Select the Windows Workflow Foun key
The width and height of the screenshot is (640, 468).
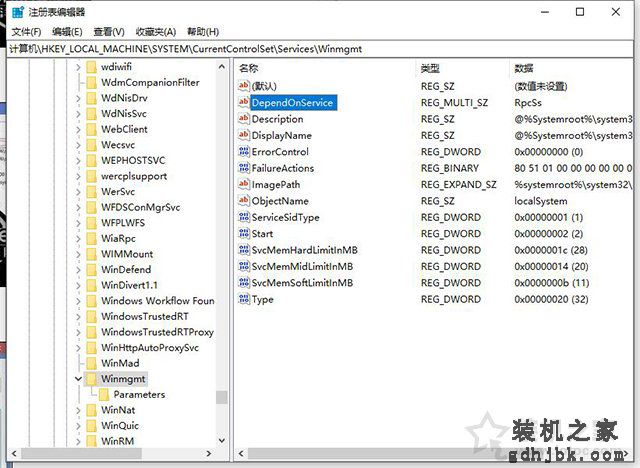[158, 301]
